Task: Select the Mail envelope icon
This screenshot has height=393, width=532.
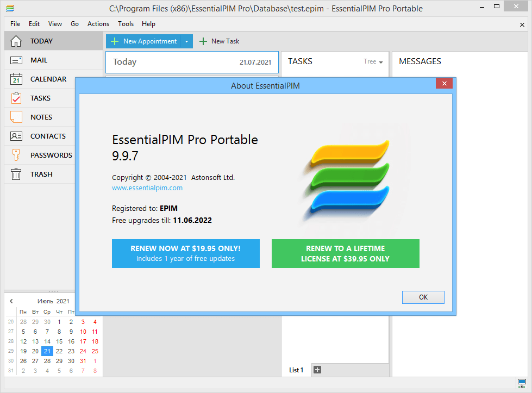Action: pos(16,60)
